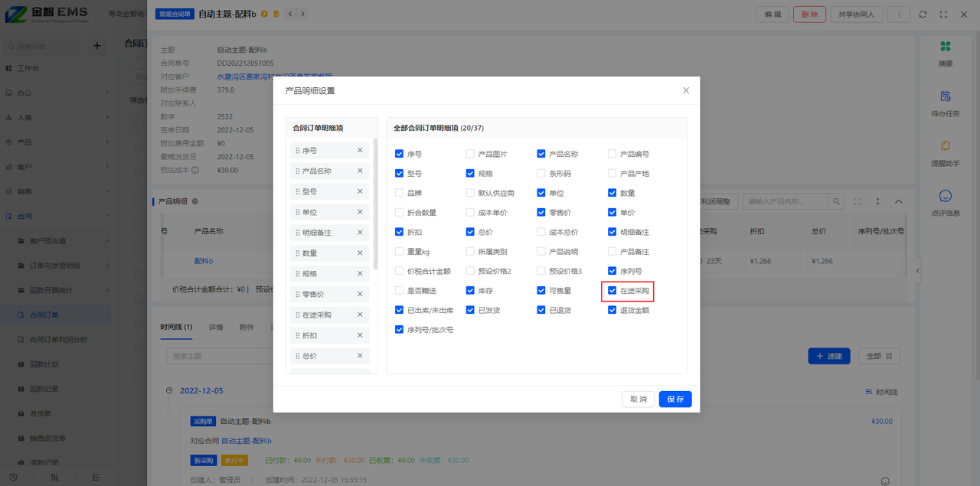Remove 产品名称 from the selected items list

coord(360,171)
